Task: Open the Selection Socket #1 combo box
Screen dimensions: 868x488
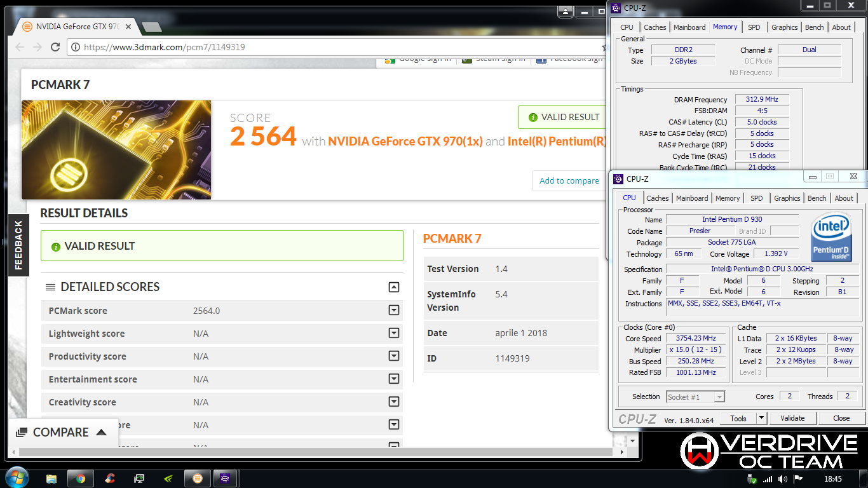Action: (695, 396)
